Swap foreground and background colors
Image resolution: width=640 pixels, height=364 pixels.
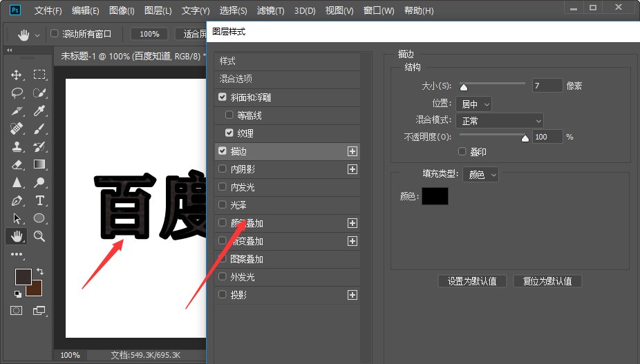40,271
